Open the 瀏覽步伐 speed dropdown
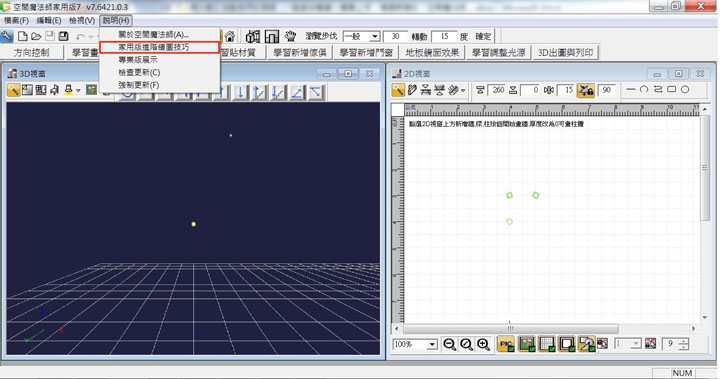The width and height of the screenshot is (720, 379). [375, 36]
